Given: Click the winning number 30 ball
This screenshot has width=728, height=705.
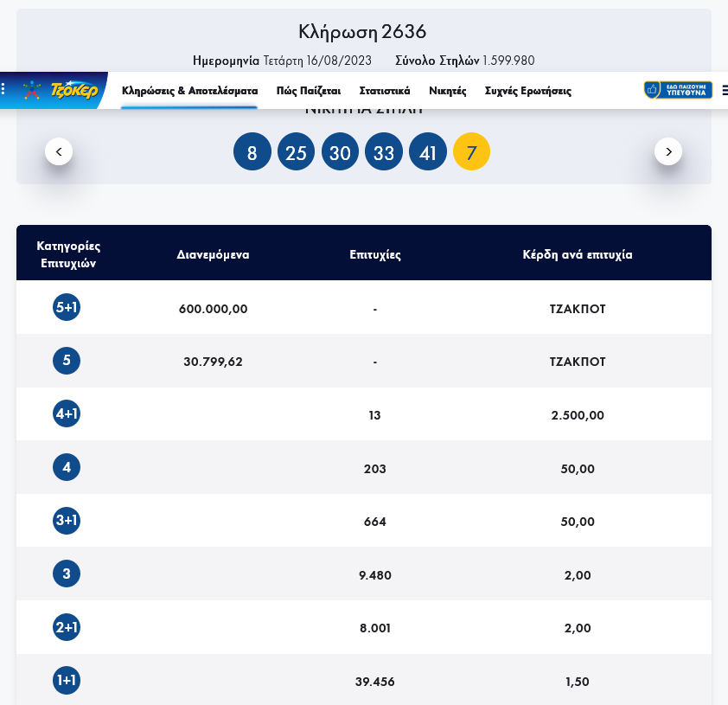Looking at the screenshot, I should tap(340, 153).
